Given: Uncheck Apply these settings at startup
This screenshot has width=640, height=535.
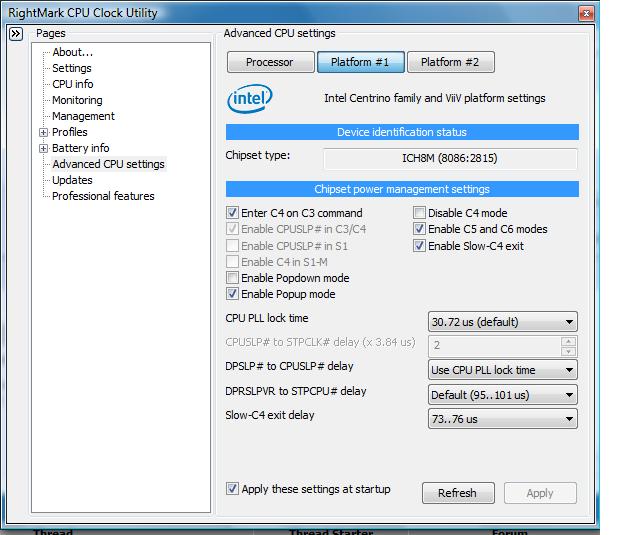Looking at the screenshot, I should [x=232, y=488].
